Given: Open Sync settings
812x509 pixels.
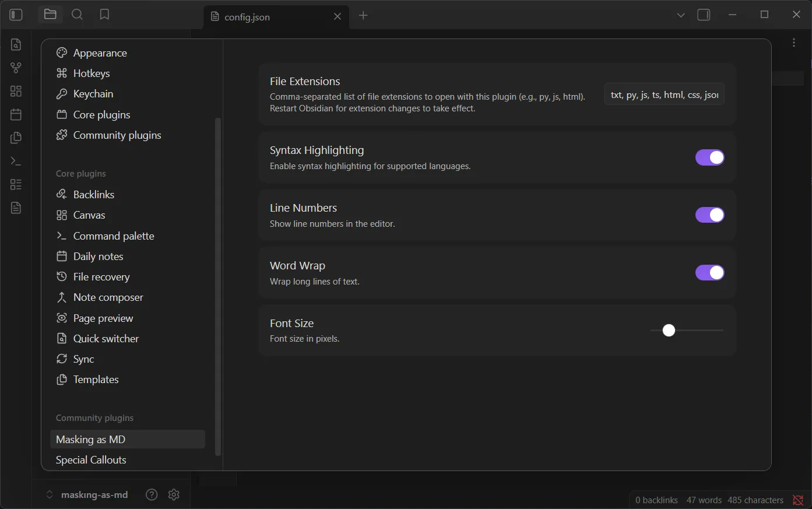Looking at the screenshot, I should [x=127, y=359].
